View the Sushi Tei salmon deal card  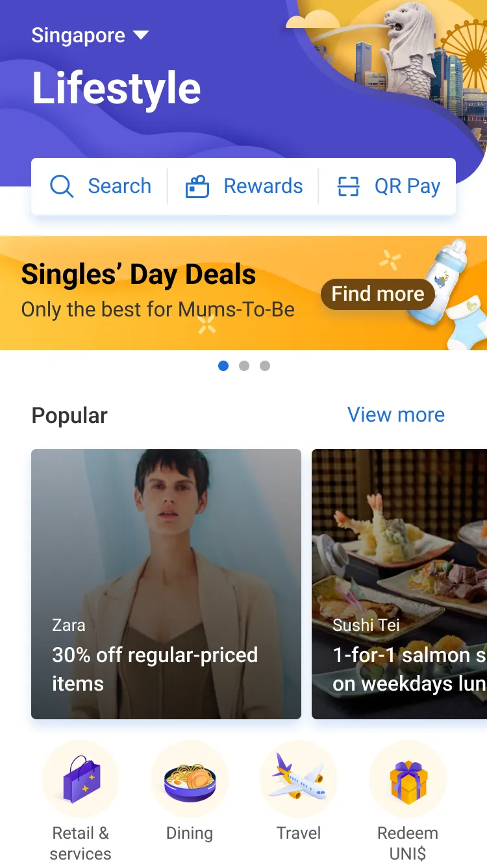(x=399, y=583)
